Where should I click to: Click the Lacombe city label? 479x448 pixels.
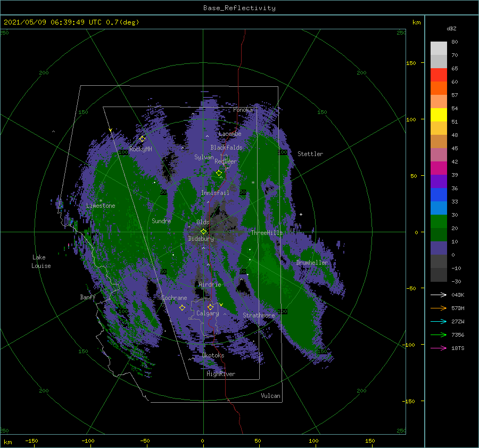coord(230,134)
